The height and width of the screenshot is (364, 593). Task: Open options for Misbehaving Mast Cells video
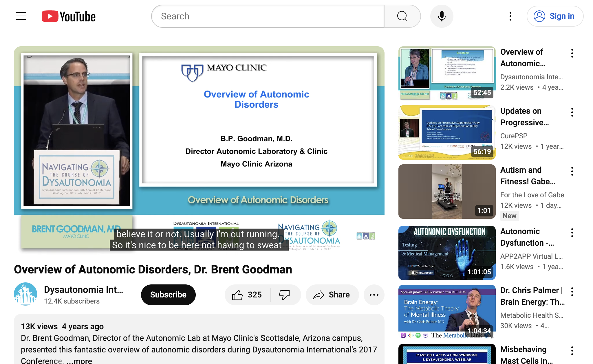(x=572, y=351)
